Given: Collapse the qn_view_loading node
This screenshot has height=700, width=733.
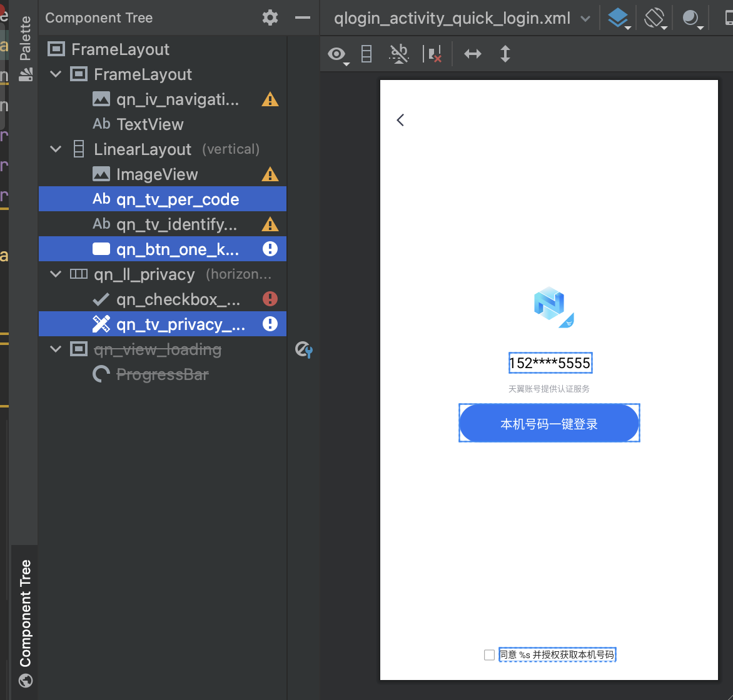Looking at the screenshot, I should click(55, 349).
